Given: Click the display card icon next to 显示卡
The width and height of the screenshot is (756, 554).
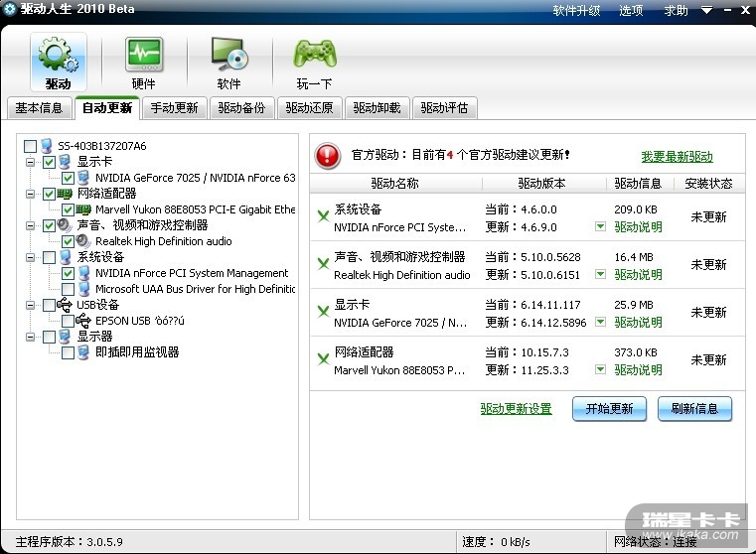Looking at the screenshot, I should [x=65, y=162].
